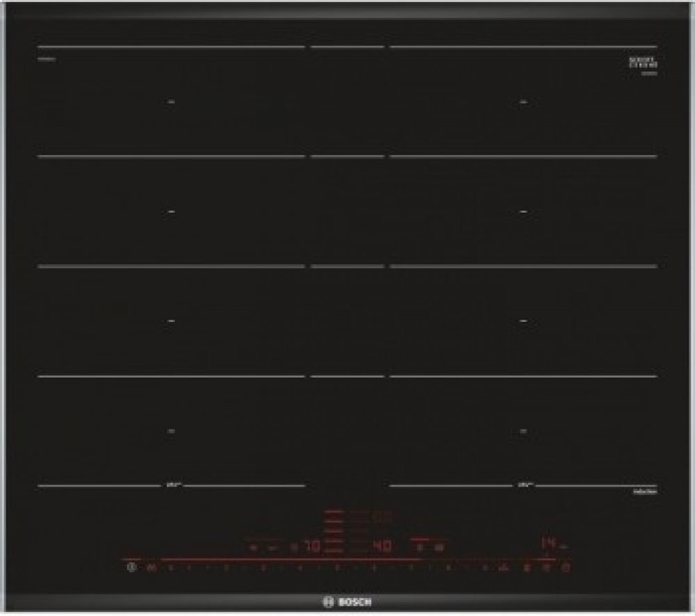This screenshot has width=695, height=616.
Task: Click the Induction label on the right edge
Action: [645, 492]
